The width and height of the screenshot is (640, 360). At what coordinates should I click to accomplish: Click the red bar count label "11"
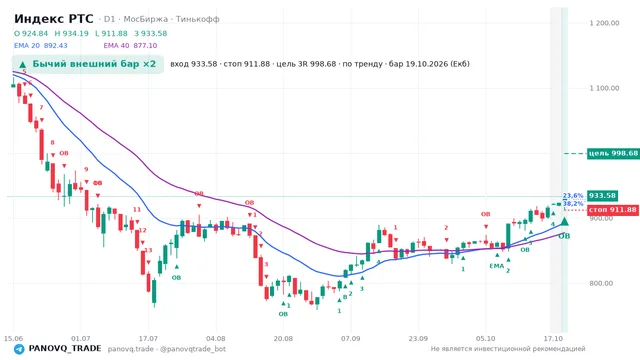[x=136, y=210]
